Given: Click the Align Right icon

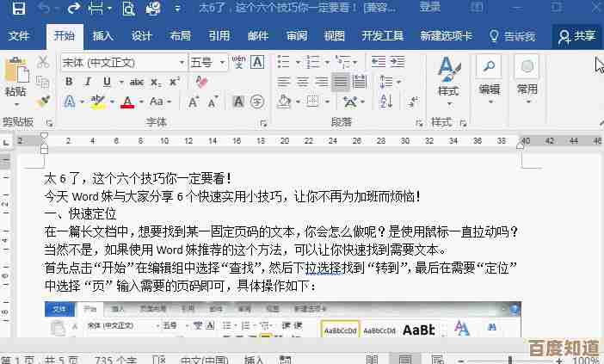Looking at the screenshot, I should point(322,82).
